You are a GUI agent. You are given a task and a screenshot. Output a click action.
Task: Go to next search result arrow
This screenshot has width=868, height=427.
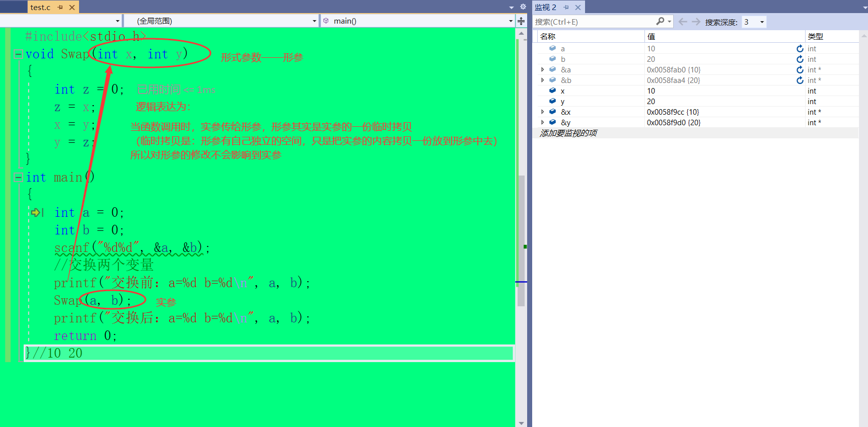(696, 22)
